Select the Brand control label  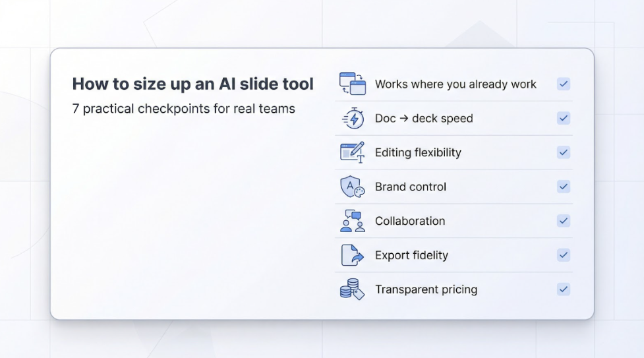pos(411,187)
